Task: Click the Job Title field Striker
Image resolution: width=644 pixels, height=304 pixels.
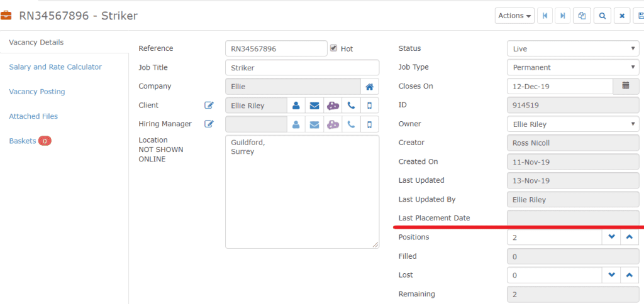Action: tap(303, 67)
